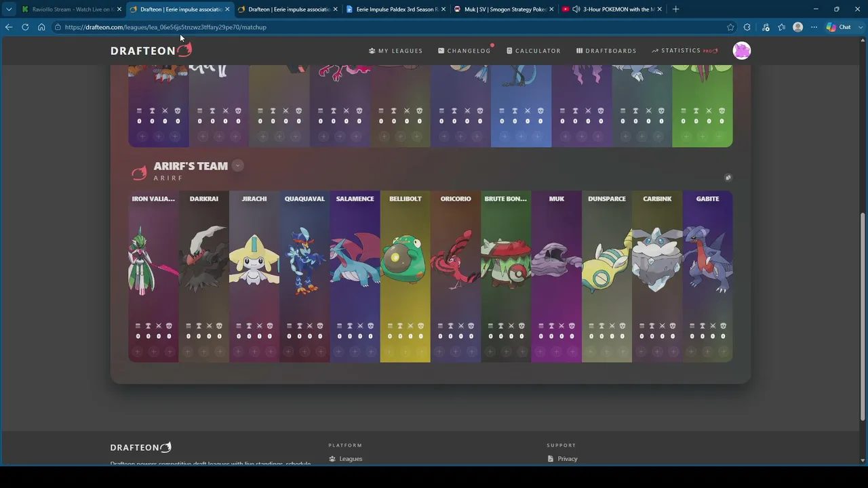The width and height of the screenshot is (868, 488).
Task: Click the middle plus button on the Salamence card
Action: coord(355,351)
